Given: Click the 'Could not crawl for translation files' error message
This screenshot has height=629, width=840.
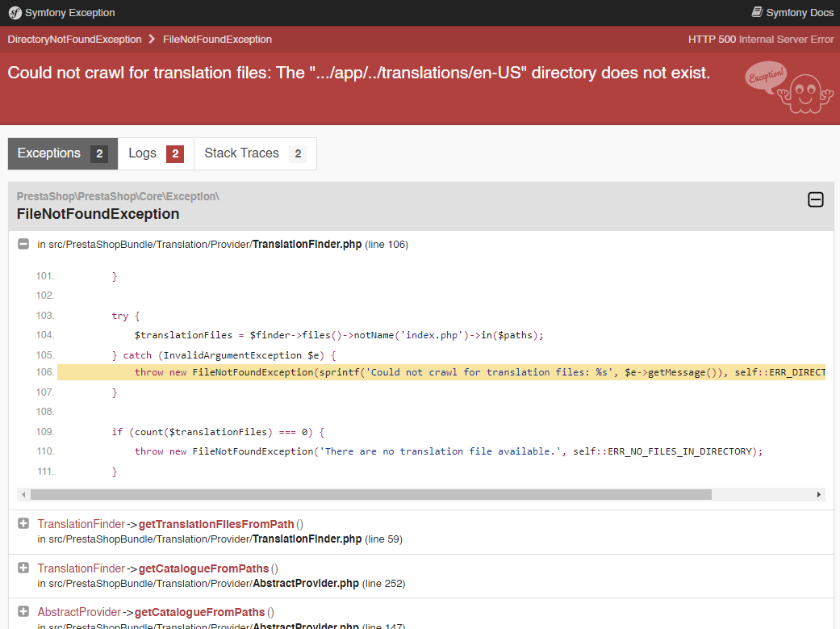Looking at the screenshot, I should [x=359, y=73].
